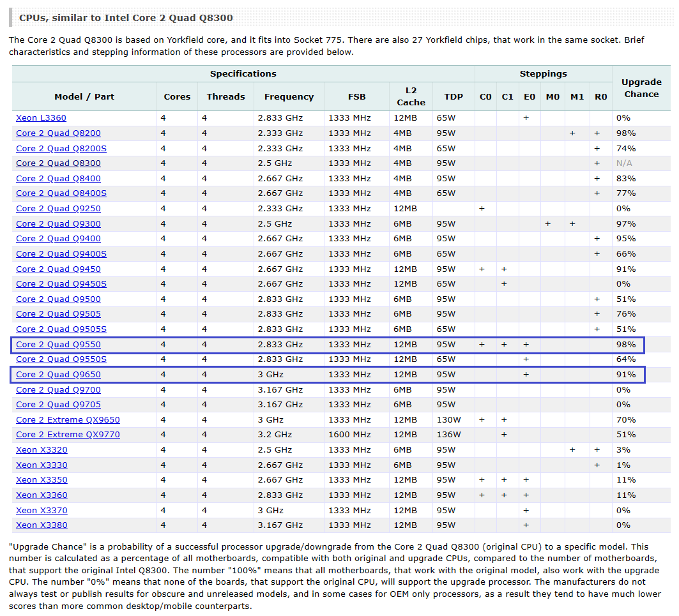The image size is (679, 616).
Task: Click the N/A upgrade chance value
Action: 624,163
